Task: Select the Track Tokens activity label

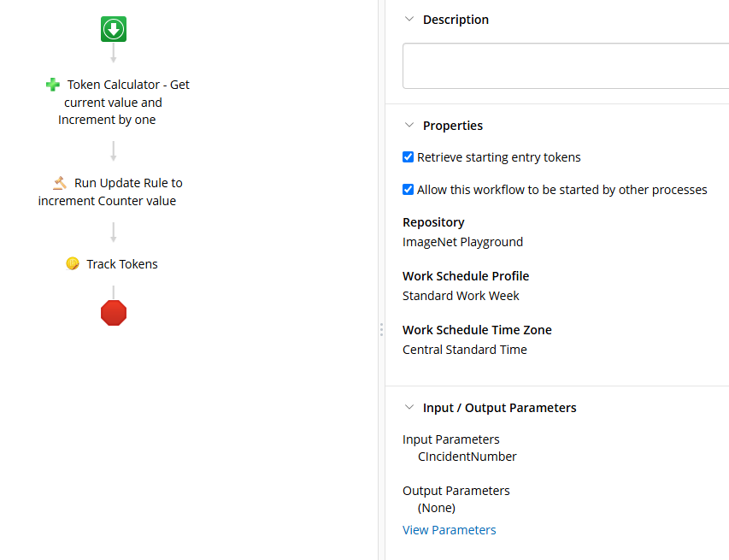Action: tap(122, 264)
